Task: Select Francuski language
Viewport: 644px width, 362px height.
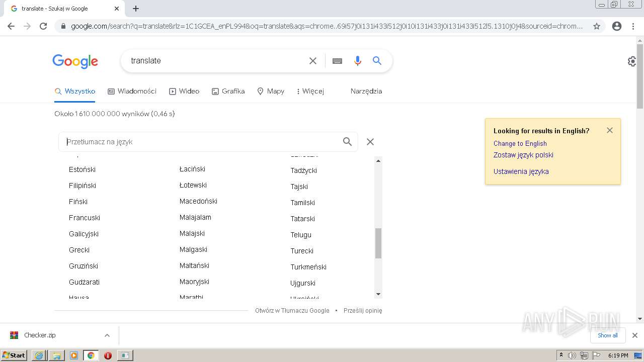Action: 85,218
